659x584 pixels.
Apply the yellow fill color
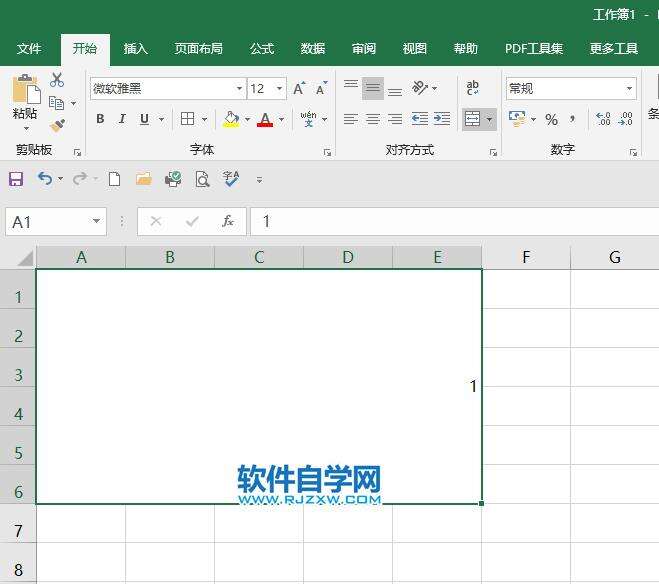tap(231, 119)
